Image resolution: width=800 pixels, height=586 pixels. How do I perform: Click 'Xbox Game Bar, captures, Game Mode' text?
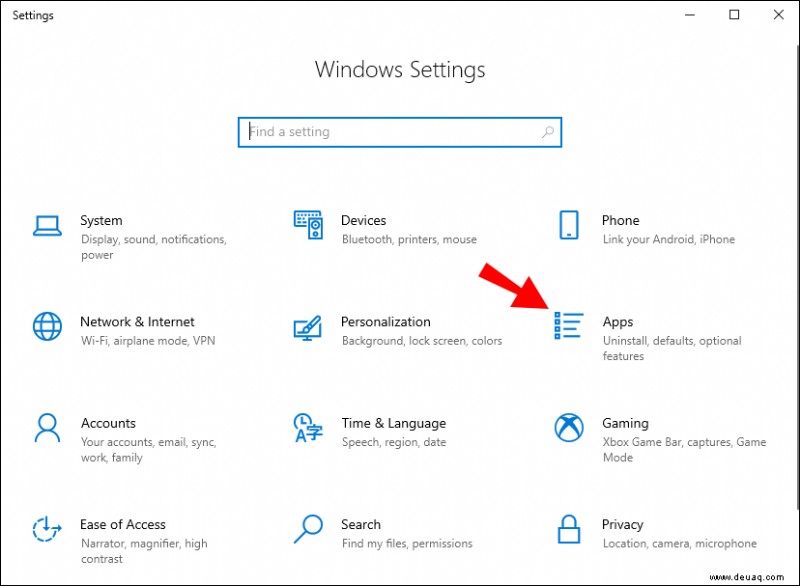684,449
